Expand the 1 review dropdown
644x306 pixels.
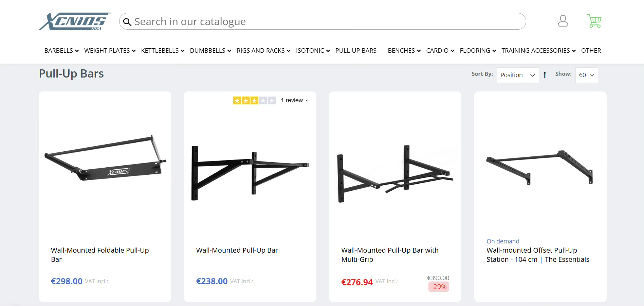[295, 101]
